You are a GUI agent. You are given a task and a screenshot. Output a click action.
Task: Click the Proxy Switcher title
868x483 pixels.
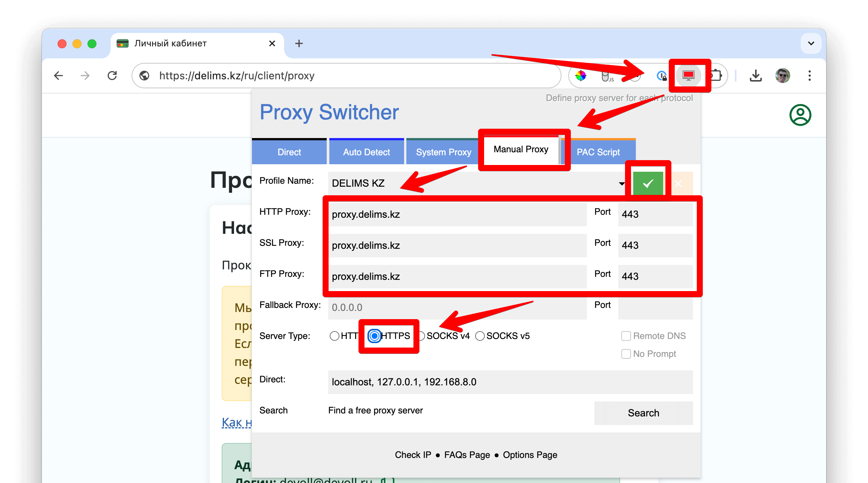pos(329,112)
